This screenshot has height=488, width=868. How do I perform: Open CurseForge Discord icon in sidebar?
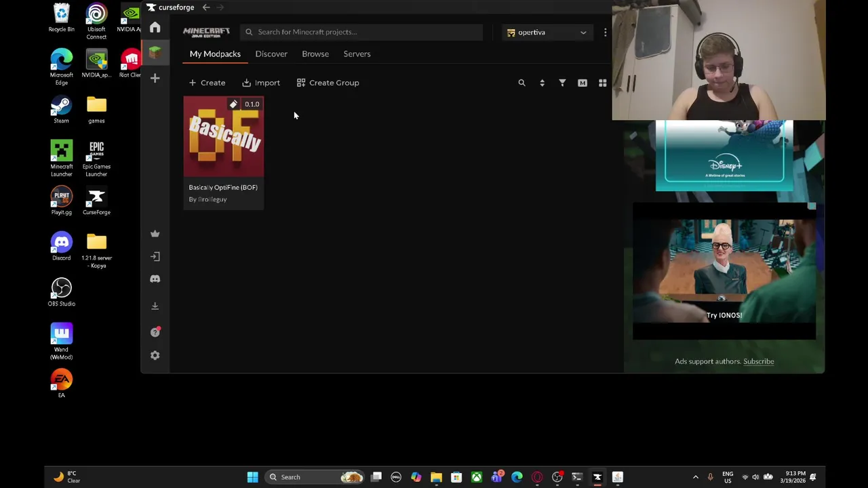pyautogui.click(x=155, y=279)
